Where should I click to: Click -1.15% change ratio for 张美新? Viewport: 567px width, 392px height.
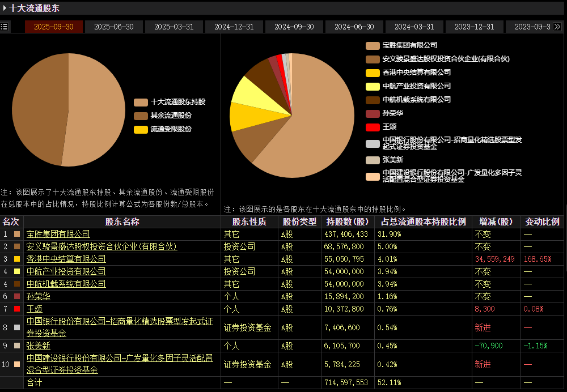[536, 346]
